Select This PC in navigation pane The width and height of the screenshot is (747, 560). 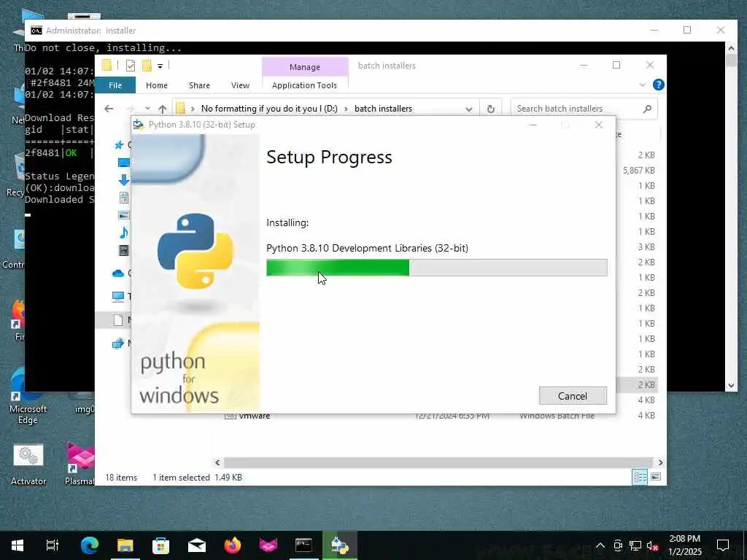[118, 296]
